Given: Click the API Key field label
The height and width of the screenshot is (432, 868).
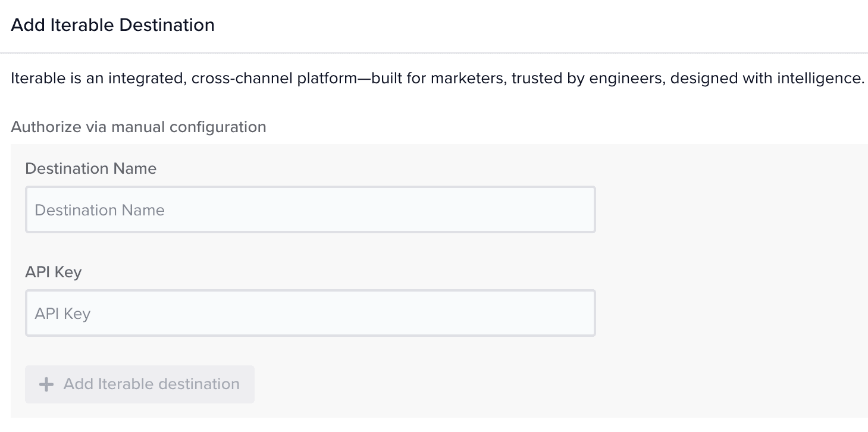Looking at the screenshot, I should point(54,272).
